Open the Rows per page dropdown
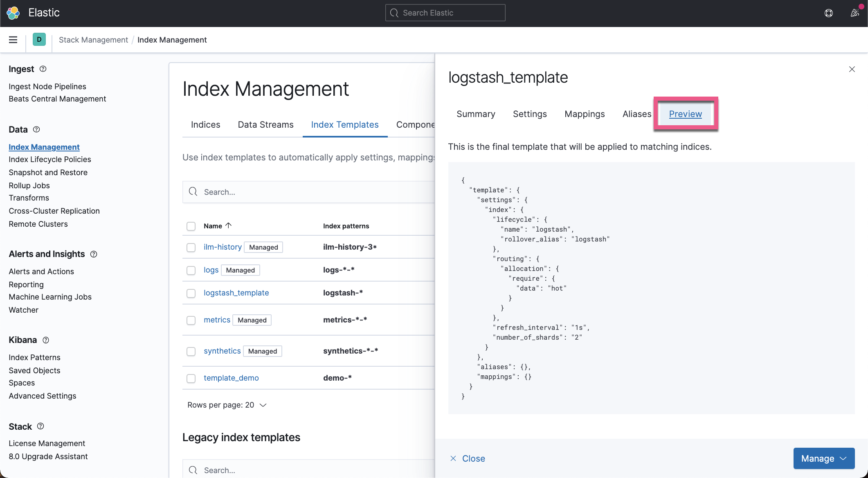The height and width of the screenshot is (478, 868). 227,405
